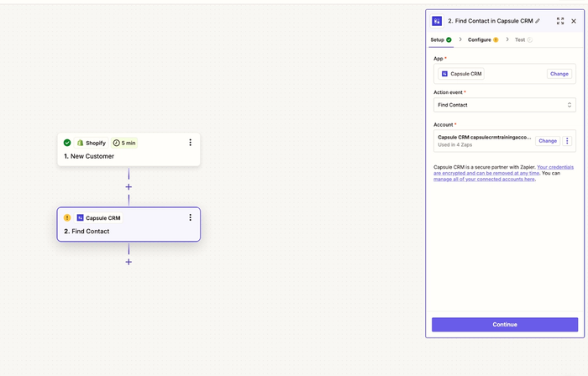Viewport: 588px width, 376px height.
Task: Add a new step below Find Contact
Action: coord(129,262)
